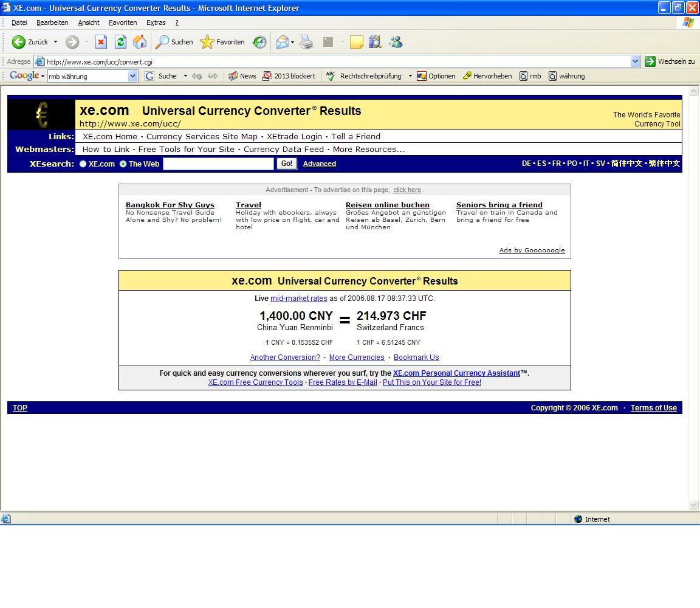
Task: Expand Rechtschreibprüfung dropdown arrow
Action: 410,76
